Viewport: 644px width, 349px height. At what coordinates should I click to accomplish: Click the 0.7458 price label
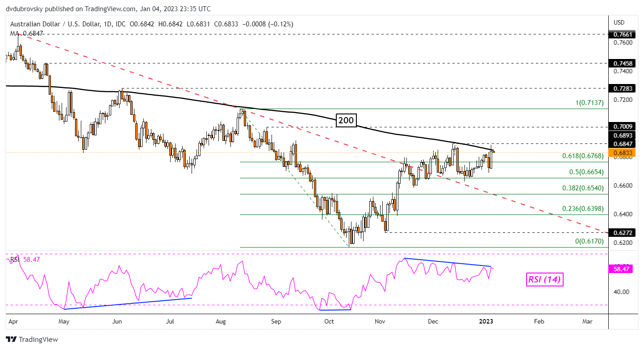pos(622,63)
